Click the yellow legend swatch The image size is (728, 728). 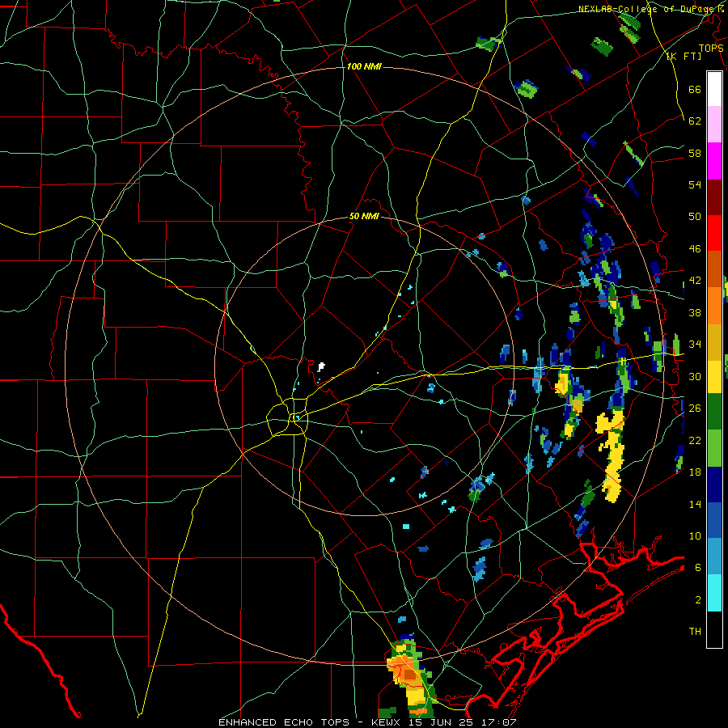pos(714,377)
